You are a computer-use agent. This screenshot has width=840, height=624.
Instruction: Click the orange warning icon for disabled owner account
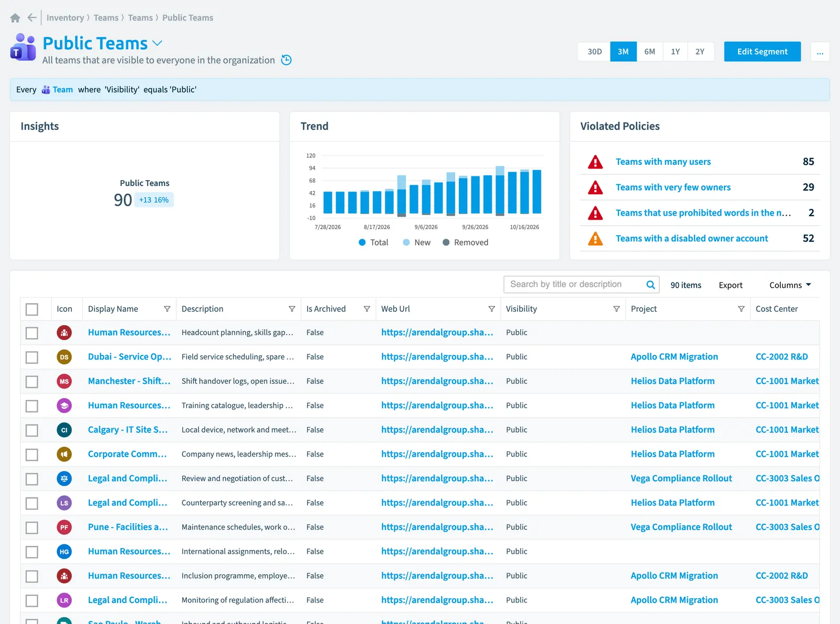click(595, 238)
